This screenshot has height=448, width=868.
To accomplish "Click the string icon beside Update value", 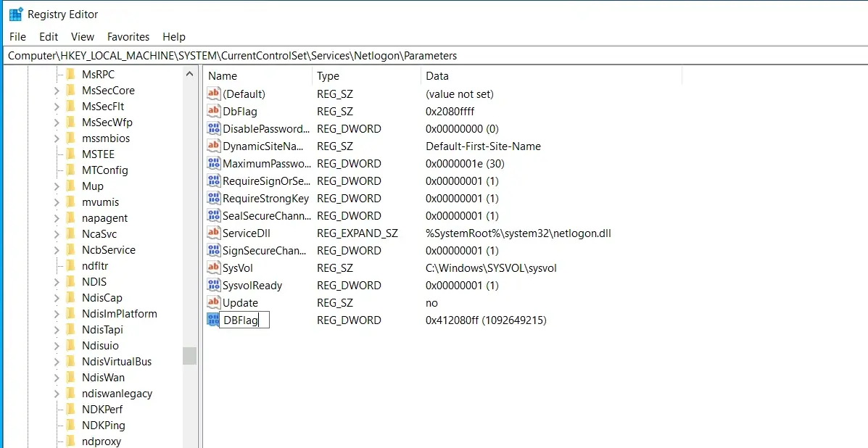I will click(214, 302).
